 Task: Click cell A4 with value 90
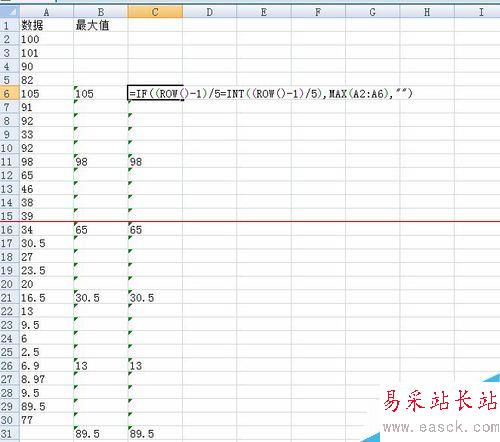click(47, 66)
